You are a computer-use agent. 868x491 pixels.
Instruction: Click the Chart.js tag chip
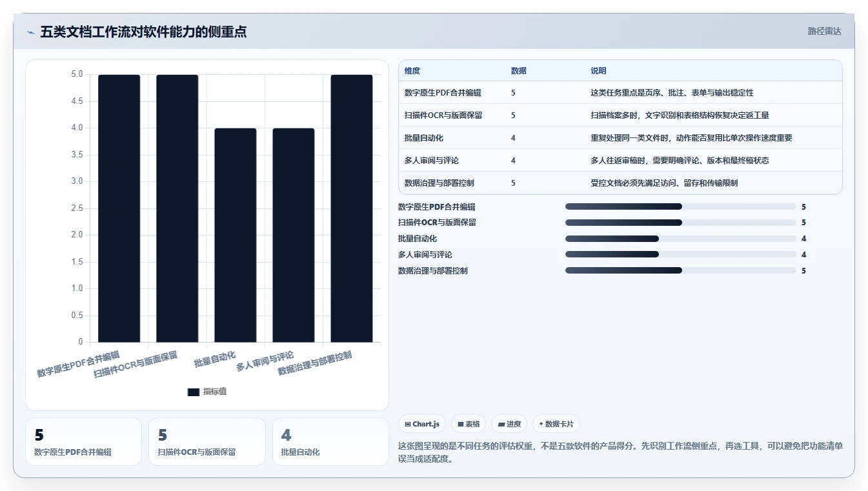(421, 424)
